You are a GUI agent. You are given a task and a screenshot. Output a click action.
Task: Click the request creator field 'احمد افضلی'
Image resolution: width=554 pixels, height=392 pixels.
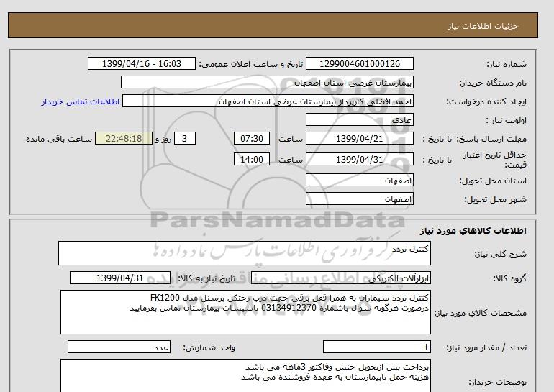268,101
